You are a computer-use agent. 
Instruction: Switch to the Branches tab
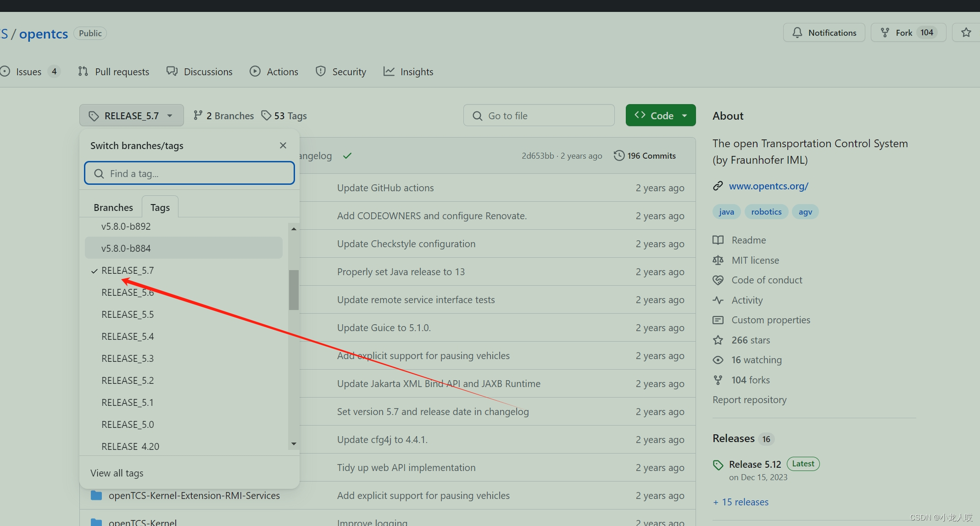[113, 207]
